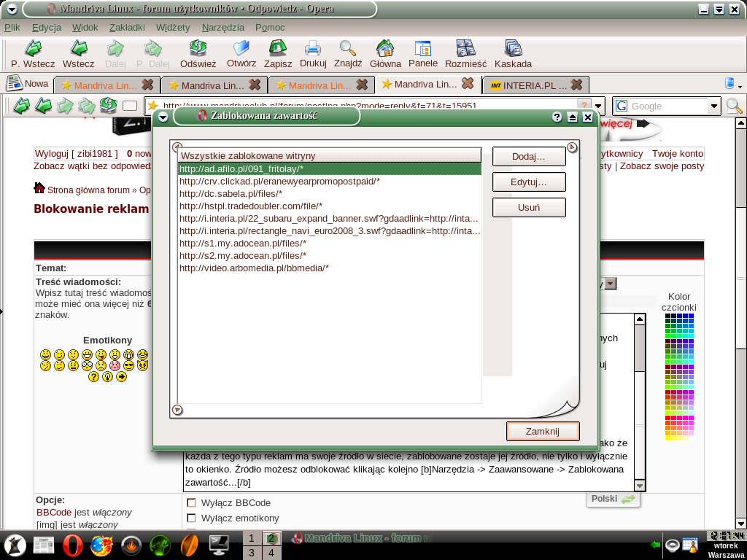Cascade windows with the Kaskada icon
The height and width of the screenshot is (560, 747).
point(513,48)
